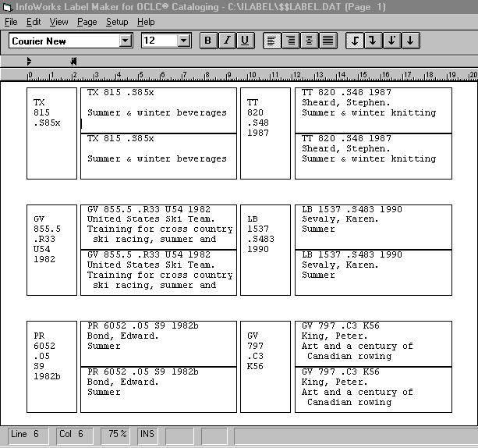Click the tab stop marker on ruler
The width and height of the screenshot is (478, 448).
point(73,61)
